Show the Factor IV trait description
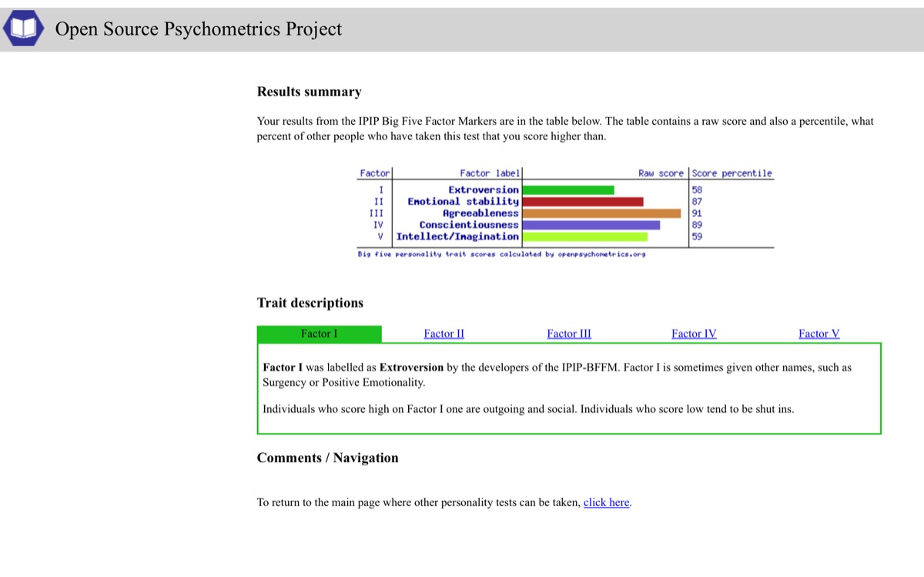 point(694,334)
